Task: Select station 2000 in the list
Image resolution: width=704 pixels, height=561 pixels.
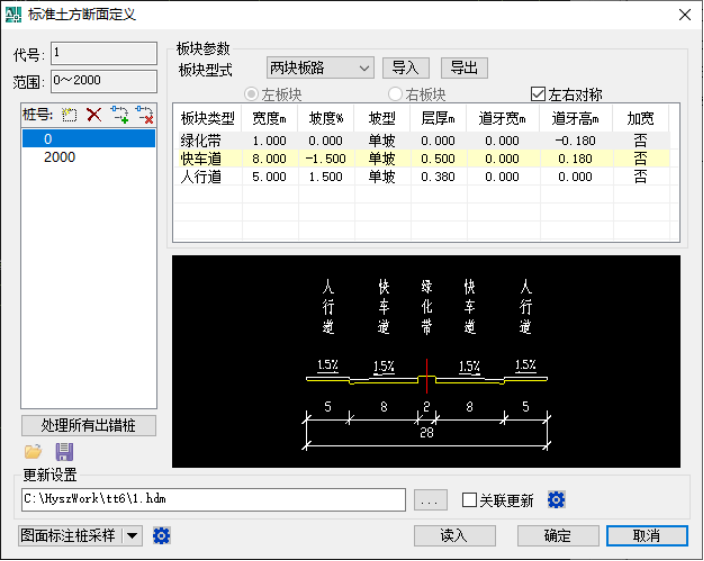Action: click(x=88, y=157)
